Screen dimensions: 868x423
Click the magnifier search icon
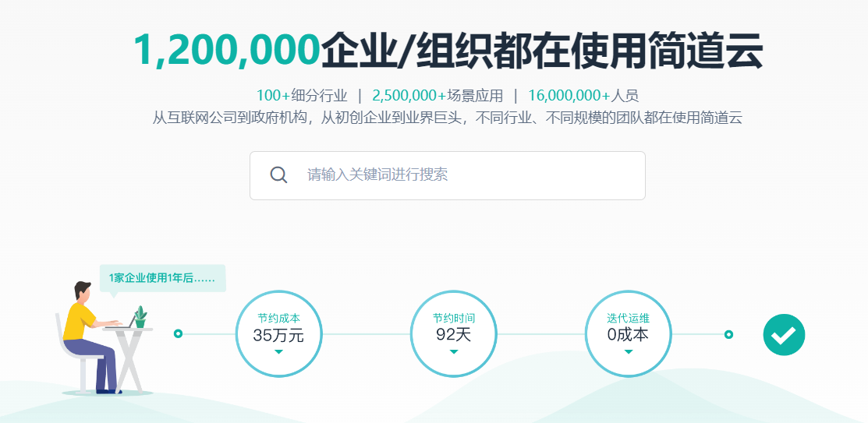click(278, 175)
